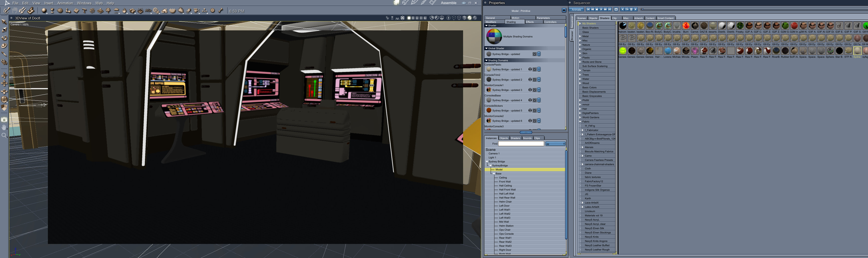Viewport: 868px width, 258px height.
Task: Toggle the eye icon beside Assemble label
Action: [x=464, y=3]
